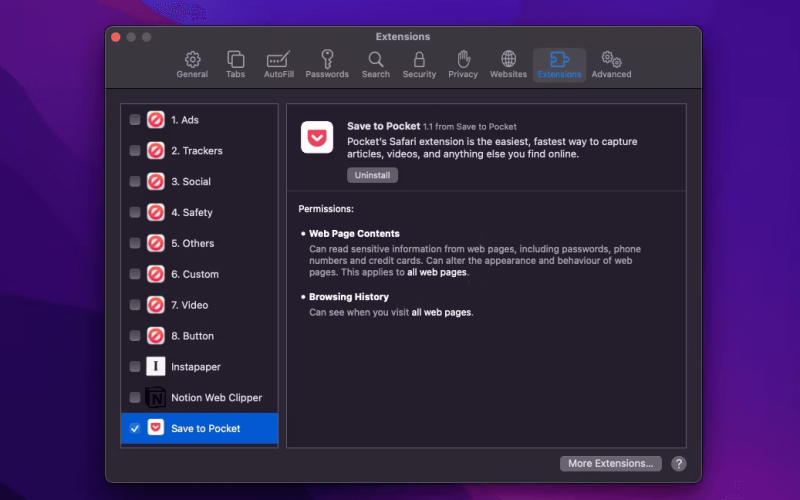Click the blocker icon beside 8. Button
800x500 pixels.
[156, 336]
